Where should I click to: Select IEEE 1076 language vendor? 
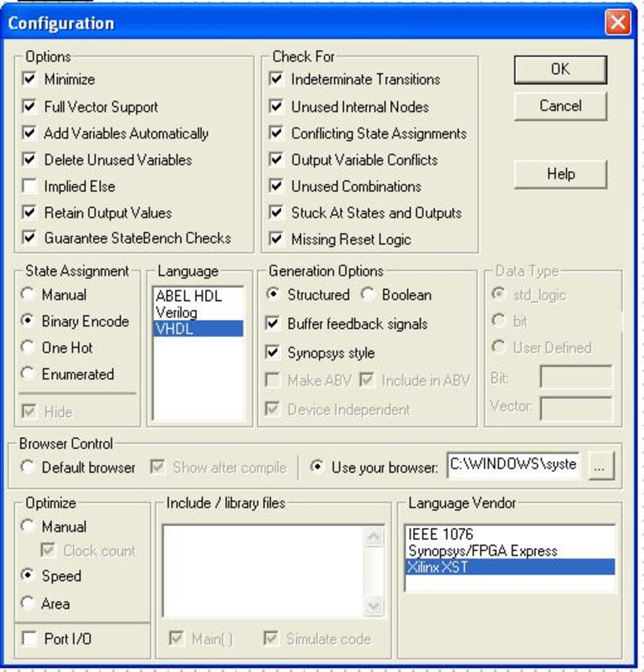click(x=441, y=534)
